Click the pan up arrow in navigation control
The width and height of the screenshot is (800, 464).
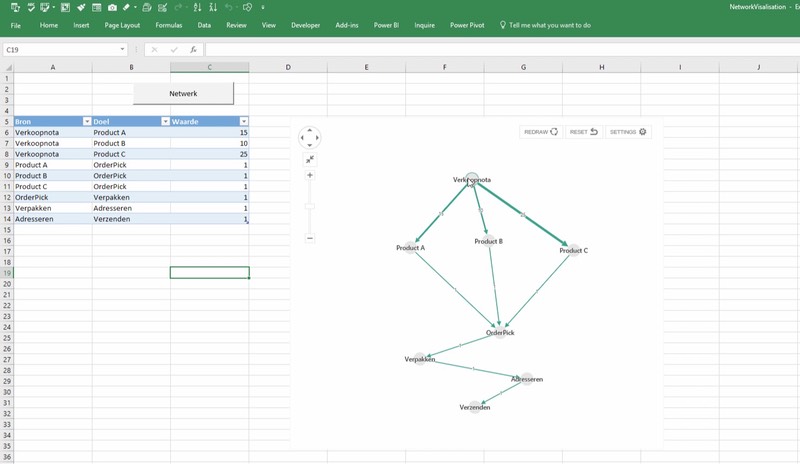(310, 130)
